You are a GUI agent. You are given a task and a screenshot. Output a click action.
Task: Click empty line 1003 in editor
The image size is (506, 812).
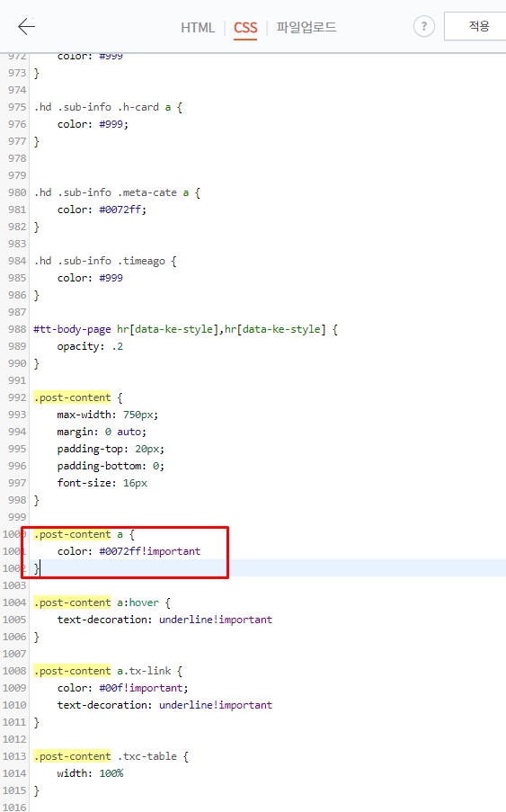[268, 585]
